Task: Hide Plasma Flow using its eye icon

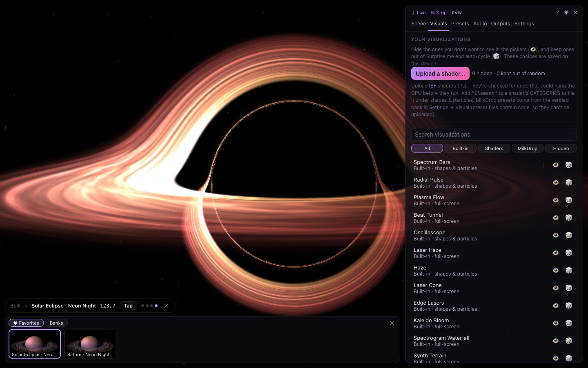Action: (555, 200)
